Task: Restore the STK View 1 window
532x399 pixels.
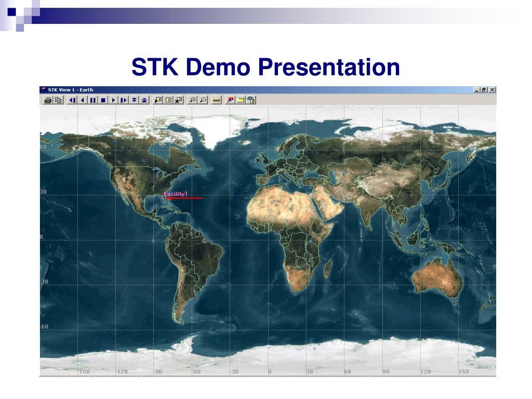Action: (484, 90)
